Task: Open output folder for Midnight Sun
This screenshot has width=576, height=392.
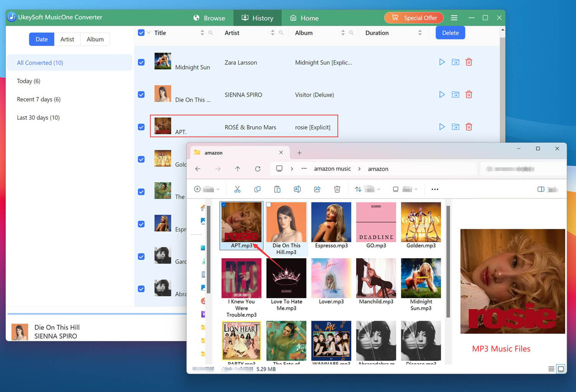Action: [x=455, y=62]
